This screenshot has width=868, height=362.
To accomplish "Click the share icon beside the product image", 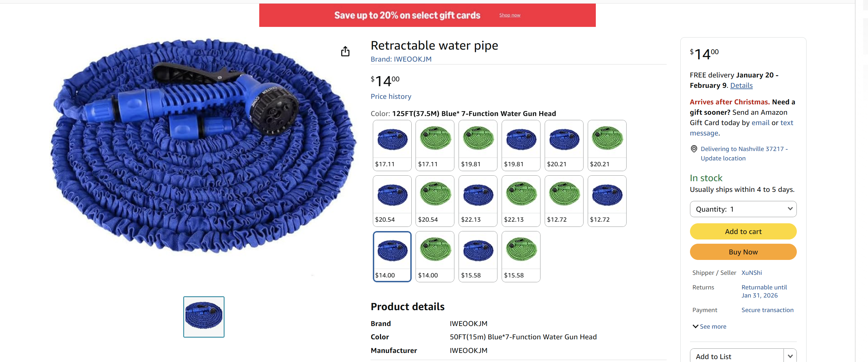I will tap(345, 52).
